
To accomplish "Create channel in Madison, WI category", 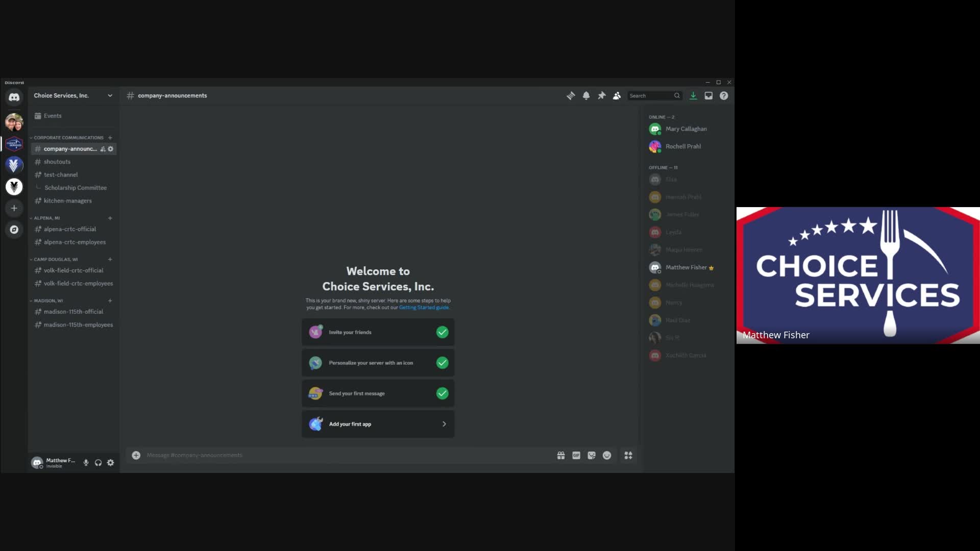I will 110,300.
